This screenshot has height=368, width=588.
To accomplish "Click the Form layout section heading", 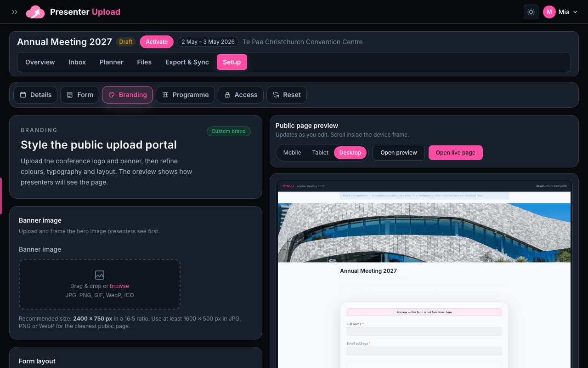I will [x=37, y=361].
